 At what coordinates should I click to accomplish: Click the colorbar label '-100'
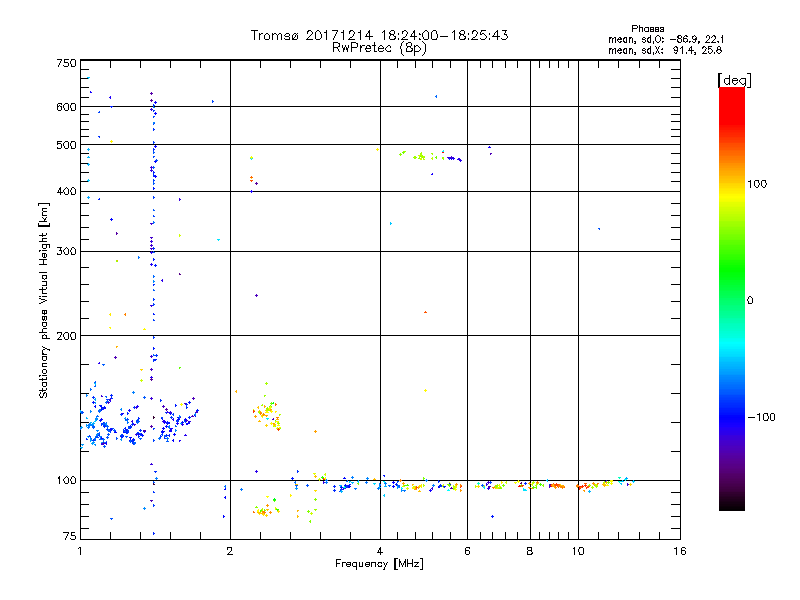[x=761, y=417]
